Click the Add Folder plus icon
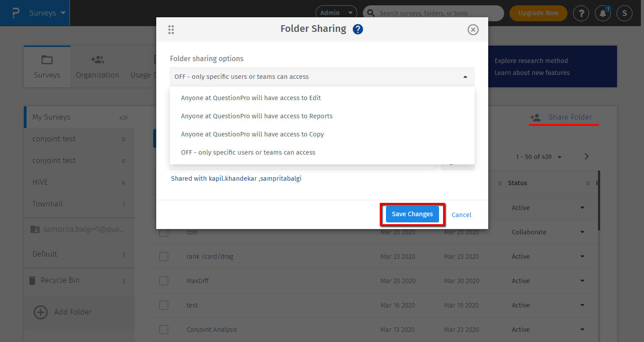The width and height of the screenshot is (644, 342). point(40,312)
